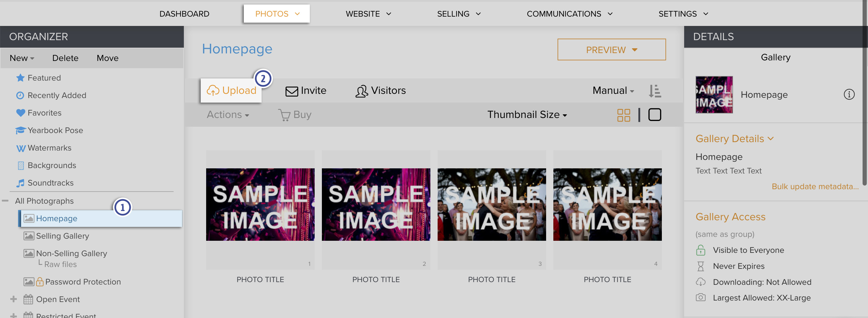
Task: Click the Password Protection padlock icon
Action: coord(40,281)
